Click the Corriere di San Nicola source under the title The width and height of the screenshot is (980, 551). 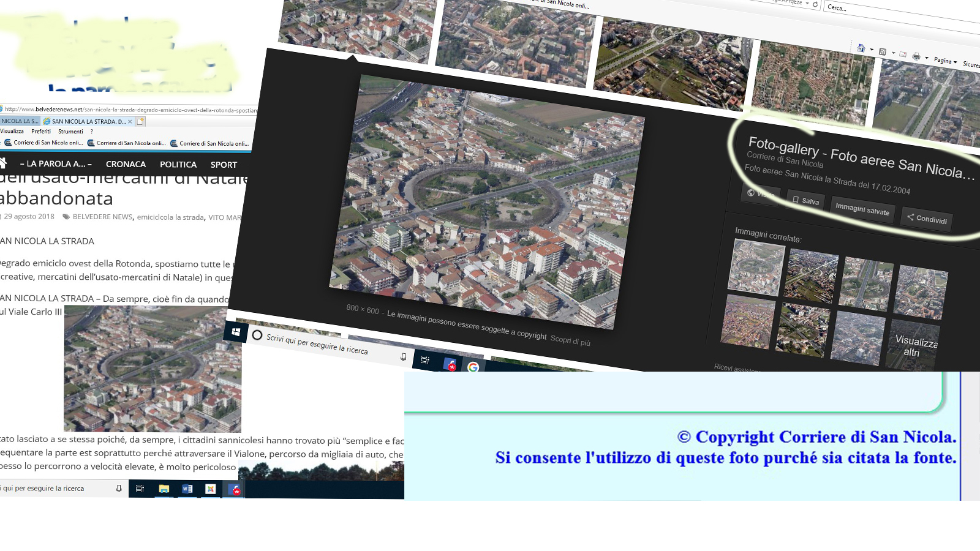[x=785, y=160]
